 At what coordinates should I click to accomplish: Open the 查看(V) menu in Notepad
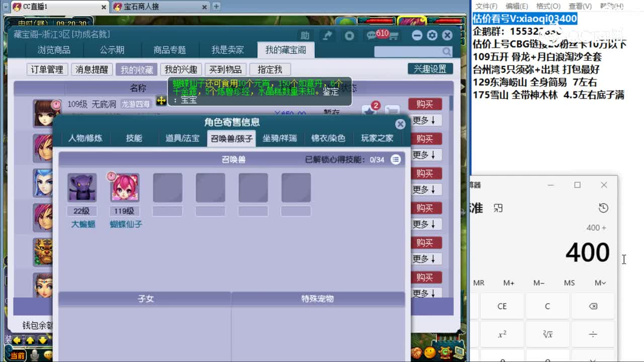pyautogui.click(x=579, y=6)
